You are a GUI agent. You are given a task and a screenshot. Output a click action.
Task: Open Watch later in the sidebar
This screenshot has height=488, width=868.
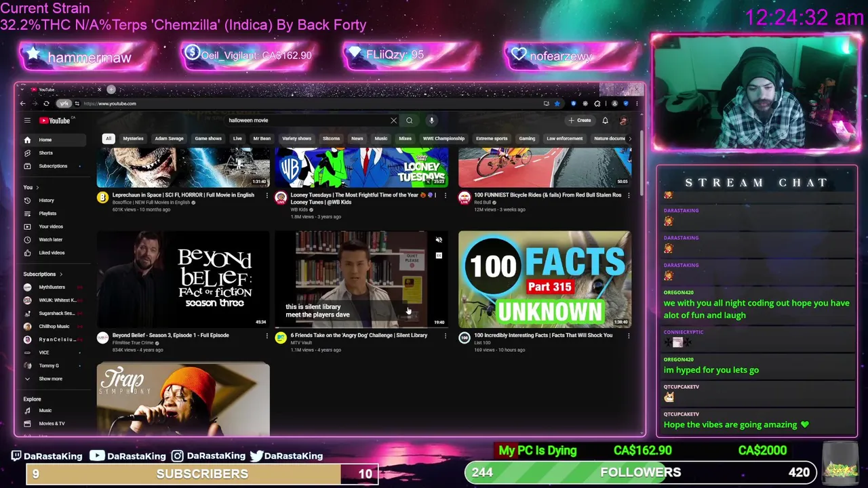tap(53, 240)
